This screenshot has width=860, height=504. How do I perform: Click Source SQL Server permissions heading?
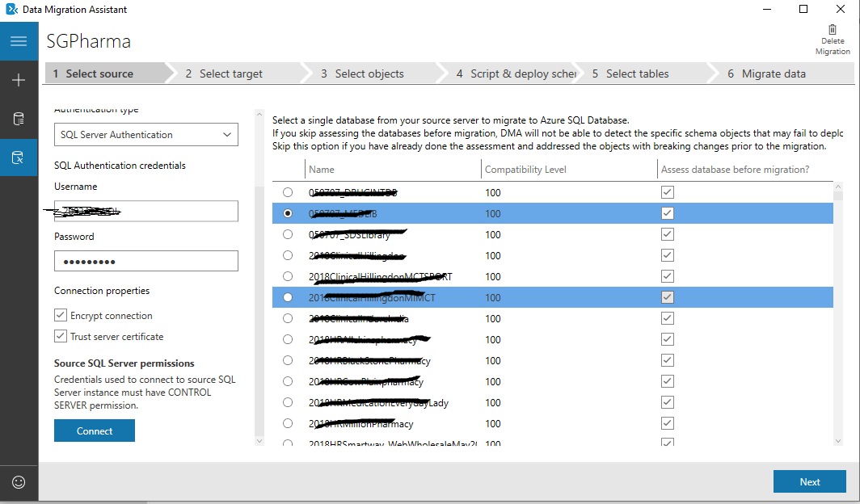coord(124,363)
